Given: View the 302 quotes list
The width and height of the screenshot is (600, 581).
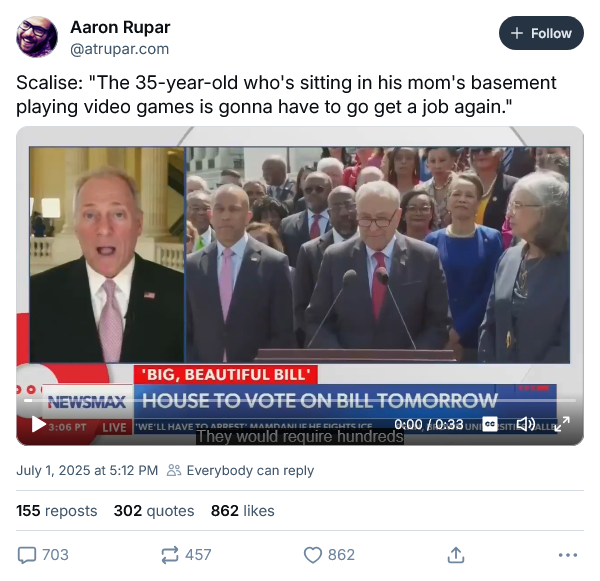Looking at the screenshot, I should click(154, 511).
